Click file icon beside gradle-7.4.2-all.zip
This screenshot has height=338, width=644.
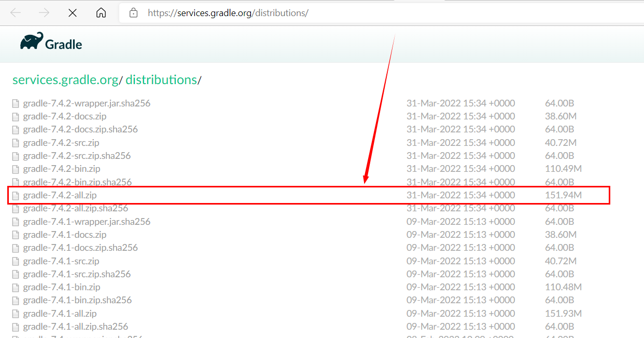15,195
